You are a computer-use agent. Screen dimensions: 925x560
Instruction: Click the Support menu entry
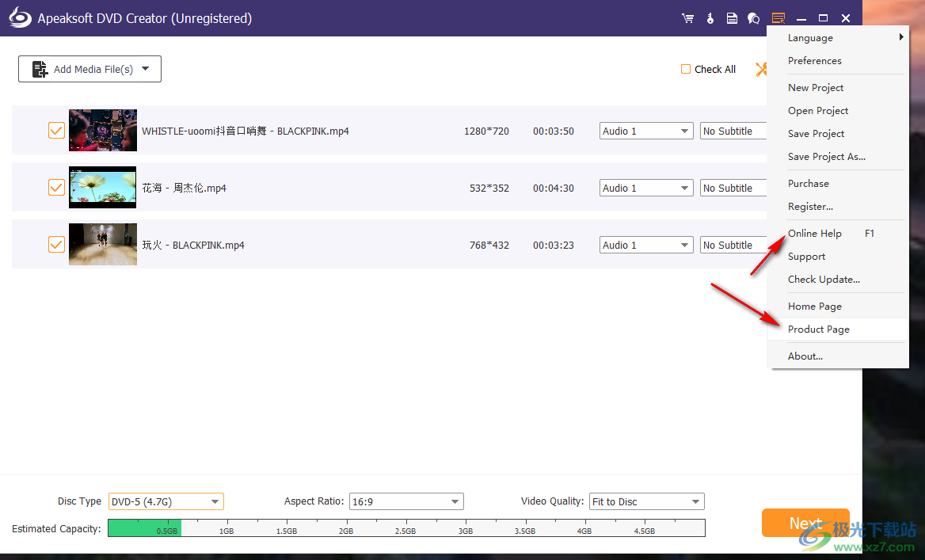click(838, 256)
